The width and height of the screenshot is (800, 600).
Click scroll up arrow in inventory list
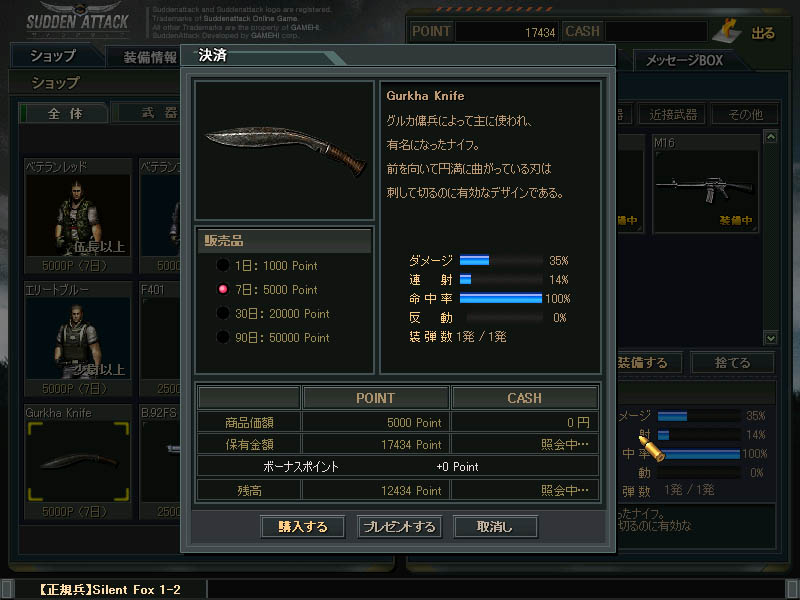click(x=770, y=137)
